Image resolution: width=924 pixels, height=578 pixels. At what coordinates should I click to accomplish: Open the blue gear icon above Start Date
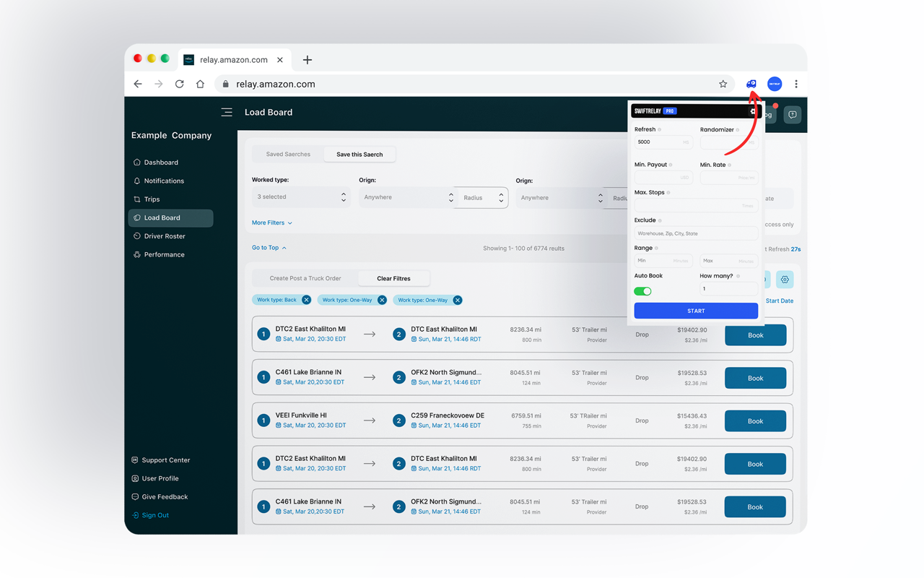click(x=785, y=279)
